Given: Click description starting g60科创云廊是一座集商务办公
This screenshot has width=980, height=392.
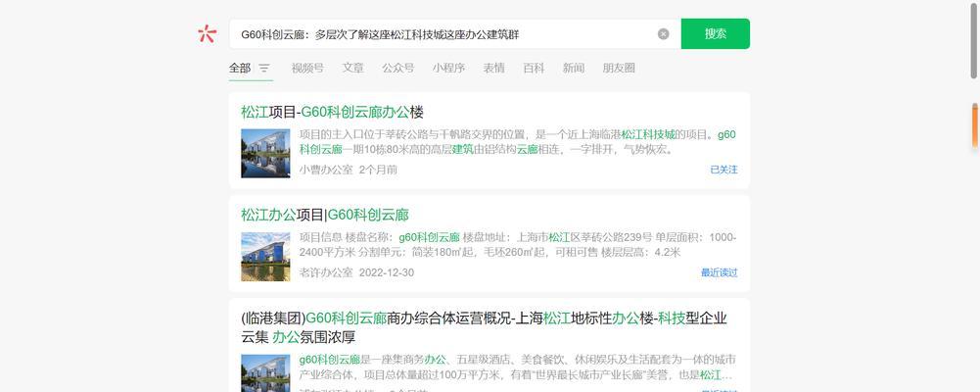Looking at the screenshot, I should pos(518,367).
